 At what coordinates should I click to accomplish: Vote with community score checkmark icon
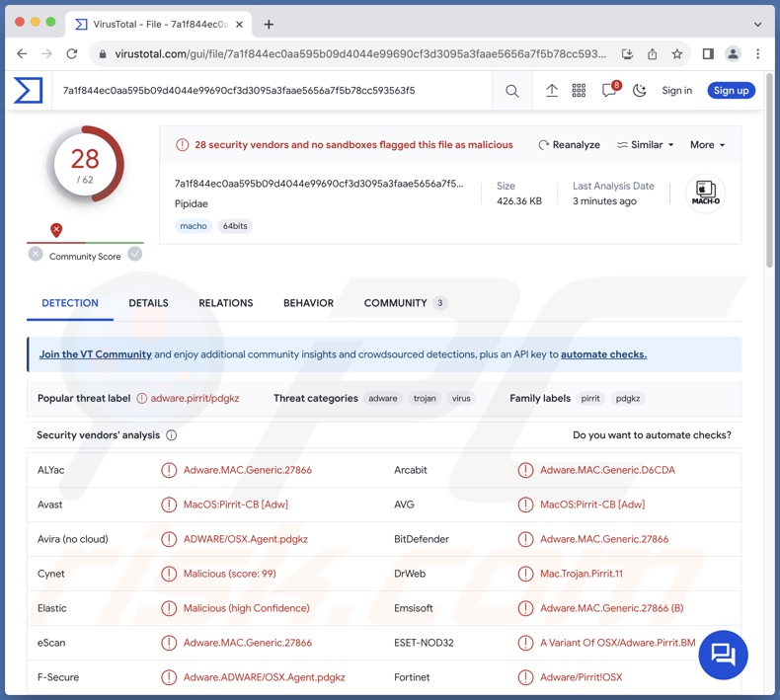pyautogui.click(x=135, y=254)
